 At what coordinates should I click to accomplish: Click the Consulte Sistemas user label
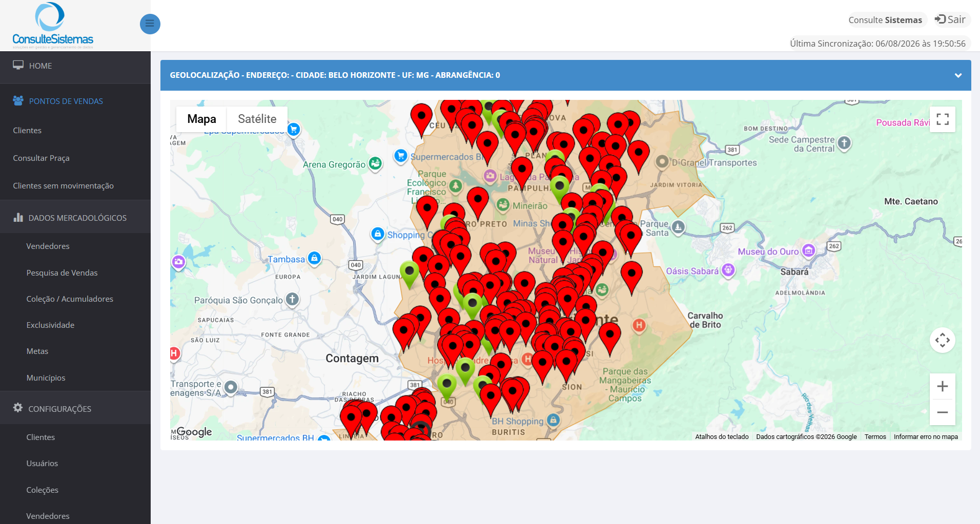pos(885,20)
